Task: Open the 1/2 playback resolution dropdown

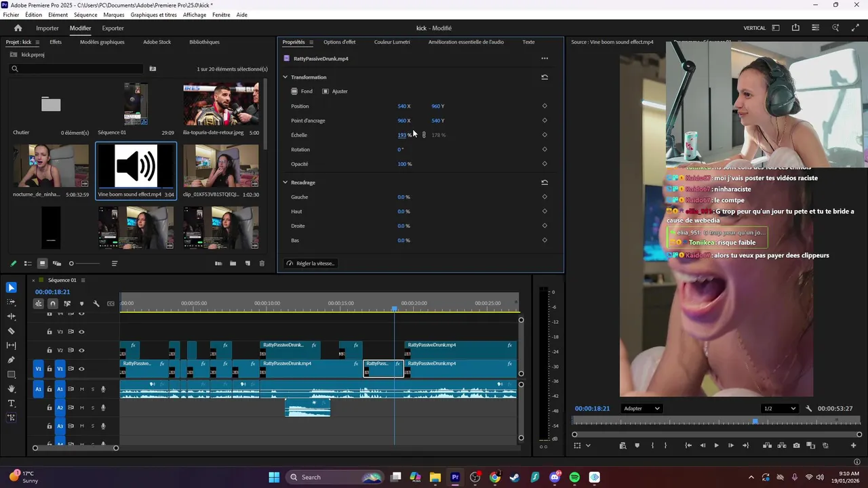Action: click(779, 409)
